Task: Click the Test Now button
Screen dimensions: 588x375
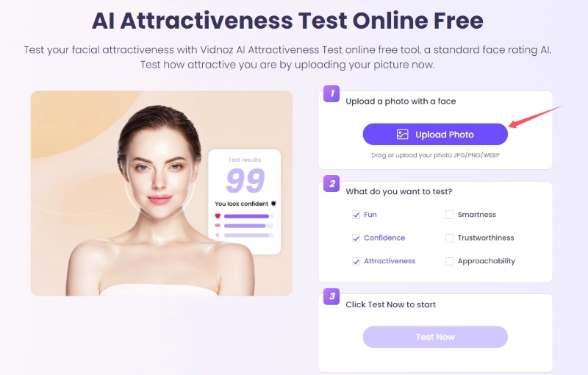Action: coord(435,337)
